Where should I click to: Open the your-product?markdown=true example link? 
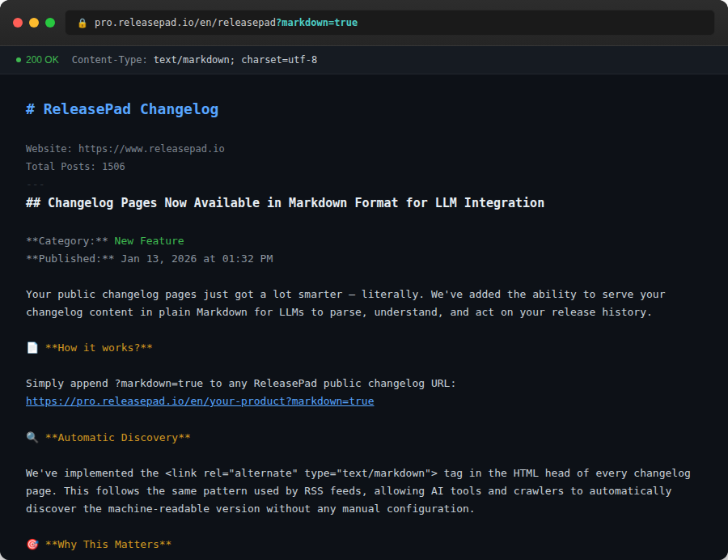tap(200, 401)
